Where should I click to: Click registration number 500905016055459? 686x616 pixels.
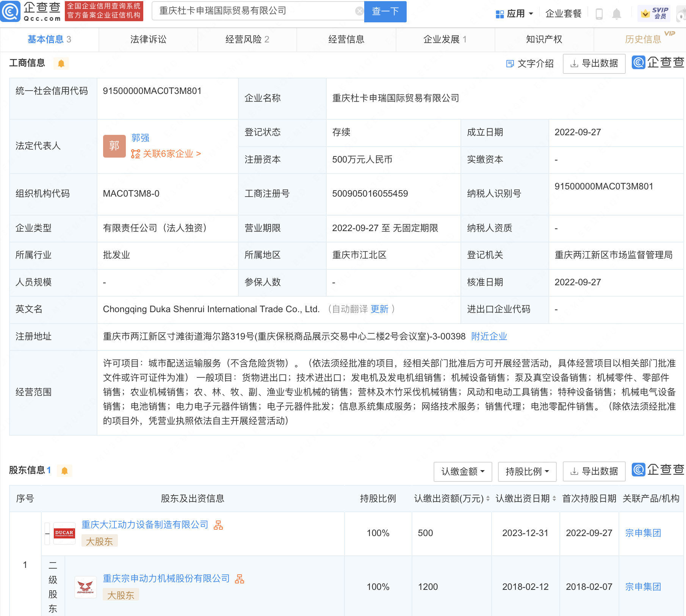(x=370, y=194)
